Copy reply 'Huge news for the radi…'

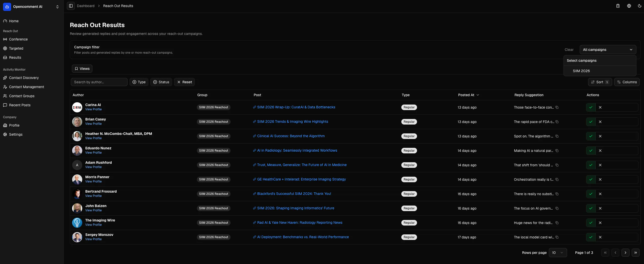point(557,223)
